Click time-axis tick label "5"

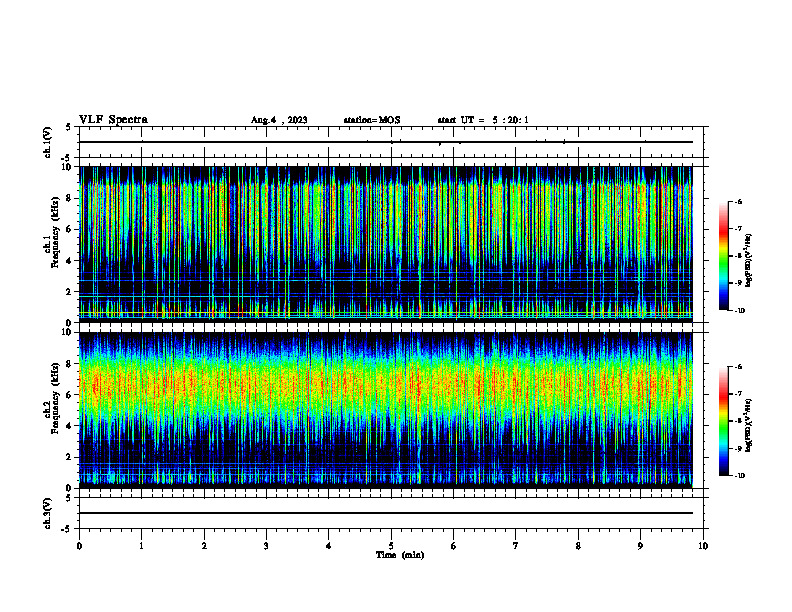[x=391, y=546]
